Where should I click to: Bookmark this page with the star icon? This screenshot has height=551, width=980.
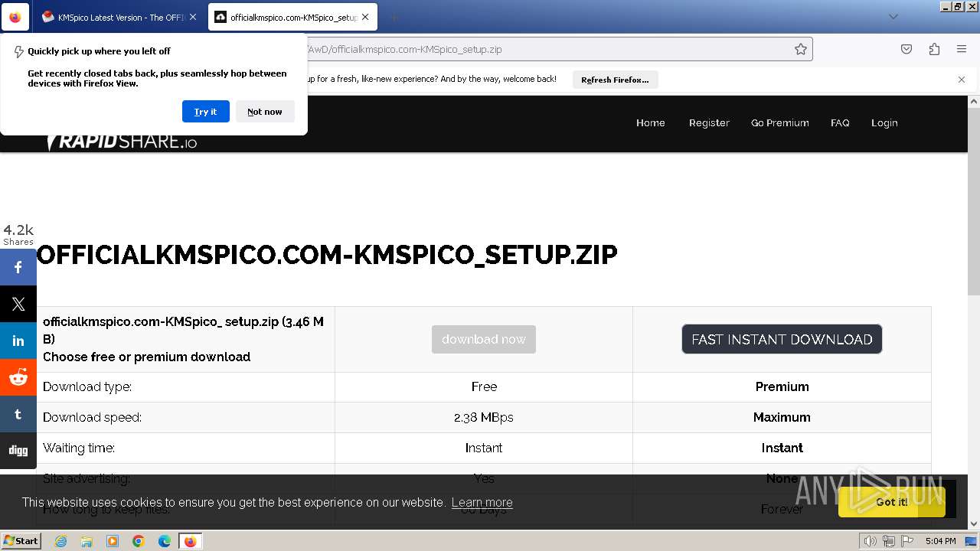pyautogui.click(x=801, y=49)
